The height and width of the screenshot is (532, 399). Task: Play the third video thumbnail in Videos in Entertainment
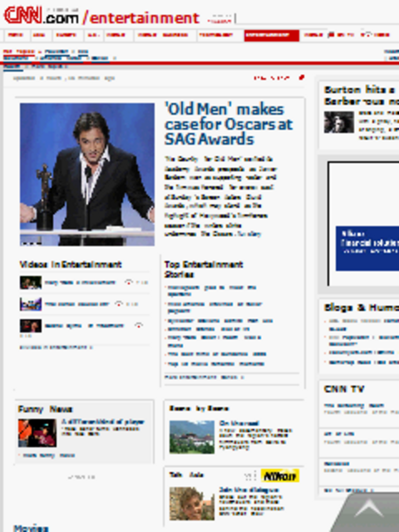pos(31,326)
